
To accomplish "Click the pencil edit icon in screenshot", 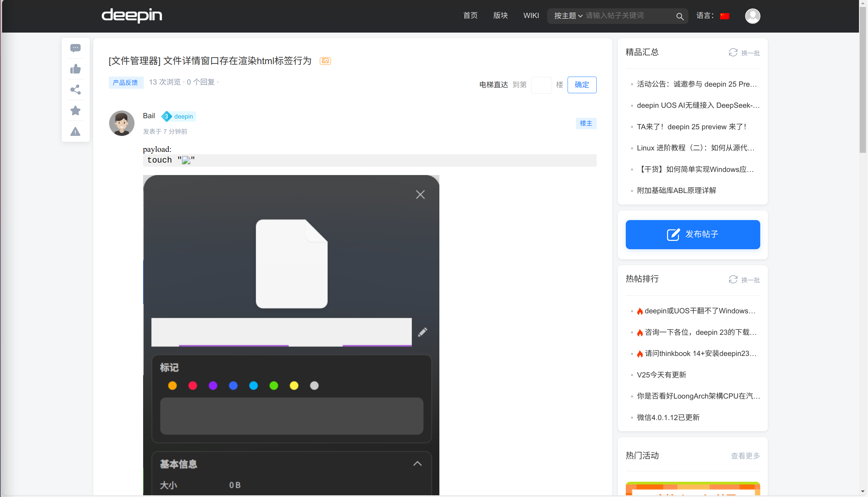I will click(x=422, y=332).
